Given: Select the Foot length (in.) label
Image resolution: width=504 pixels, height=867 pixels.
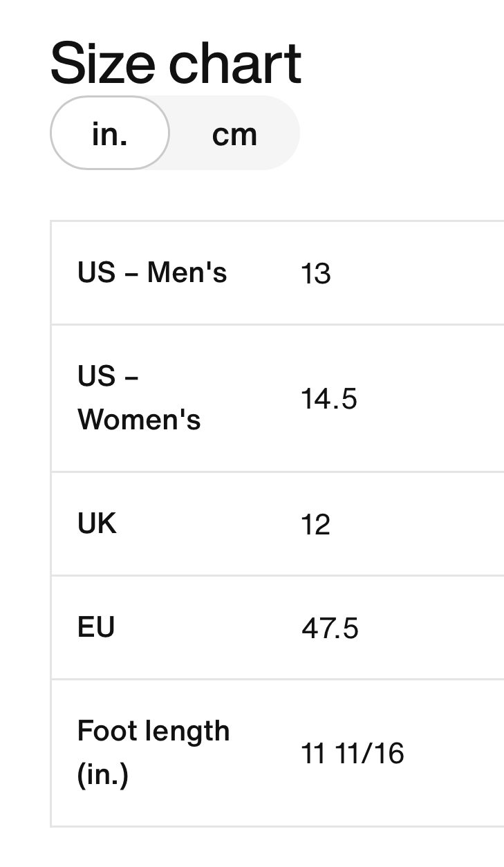Looking at the screenshot, I should tap(153, 752).
